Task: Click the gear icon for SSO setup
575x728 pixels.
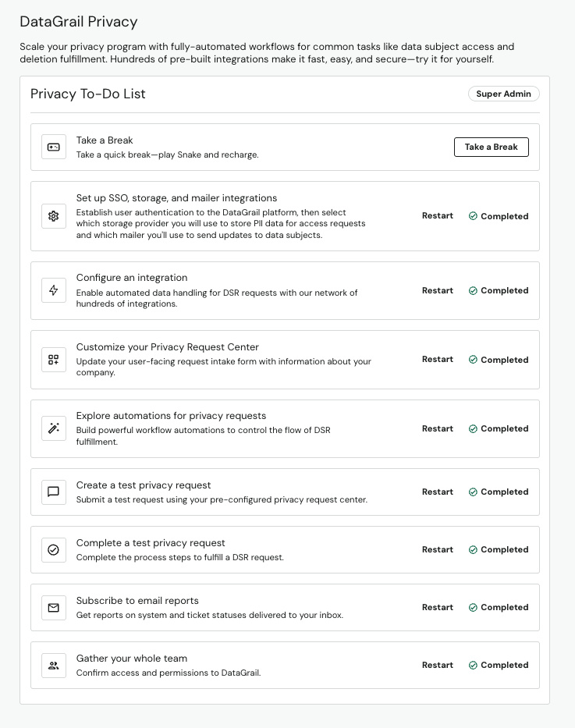Action: click(x=53, y=216)
